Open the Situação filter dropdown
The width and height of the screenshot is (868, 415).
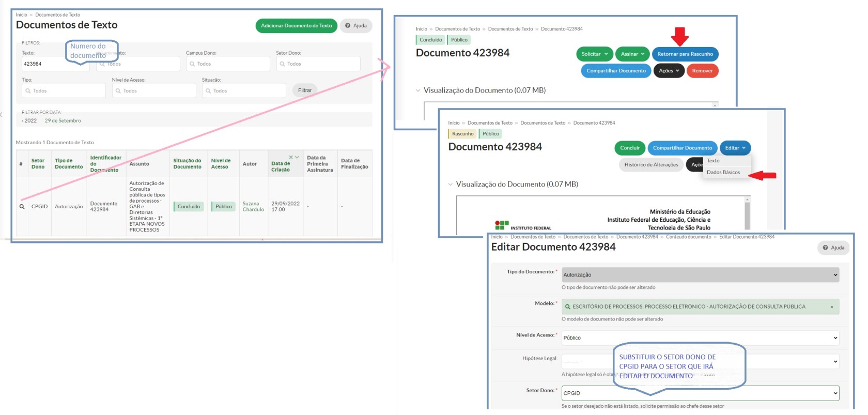(244, 91)
